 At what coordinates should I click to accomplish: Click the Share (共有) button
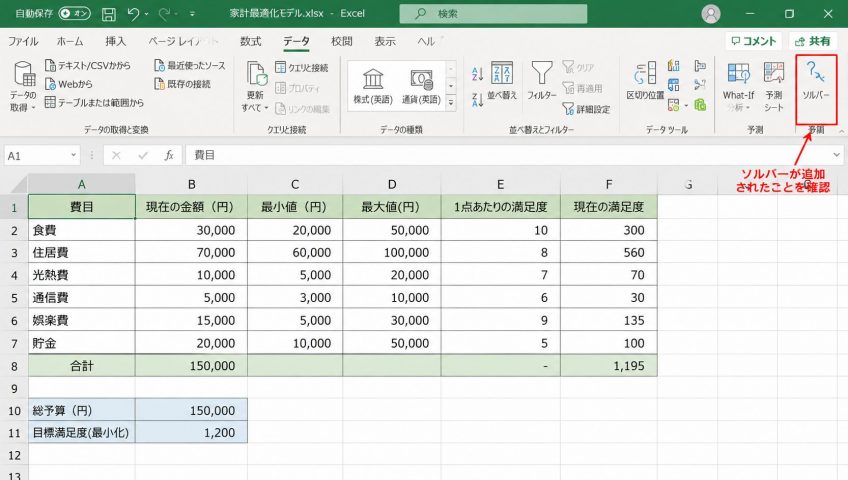pos(813,41)
